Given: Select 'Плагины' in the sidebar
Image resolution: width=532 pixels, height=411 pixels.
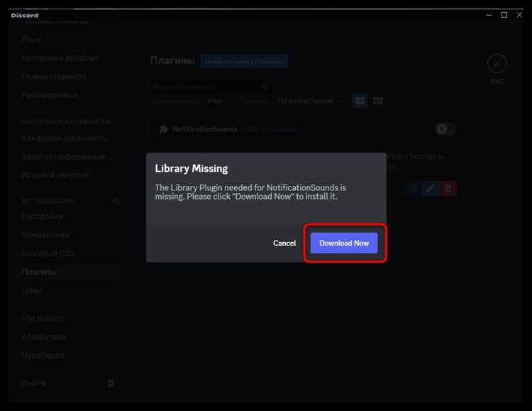Looking at the screenshot, I should point(68,272).
